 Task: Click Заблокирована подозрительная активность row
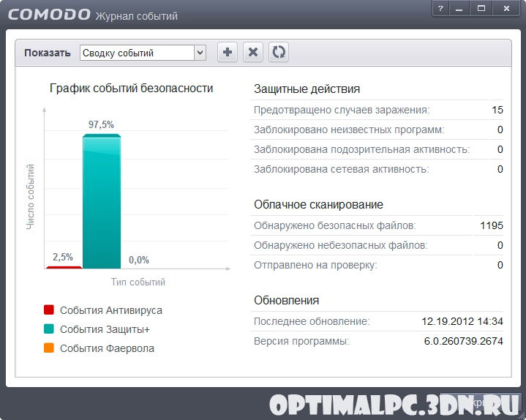point(377,149)
